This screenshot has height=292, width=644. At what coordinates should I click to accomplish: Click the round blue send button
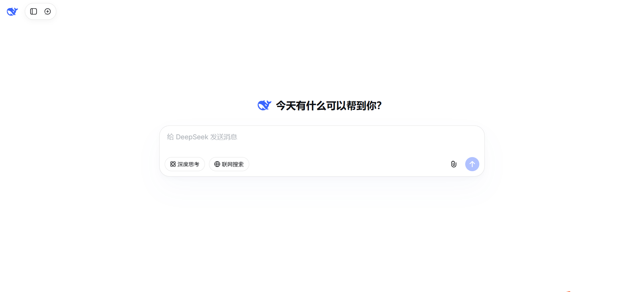[x=472, y=164]
